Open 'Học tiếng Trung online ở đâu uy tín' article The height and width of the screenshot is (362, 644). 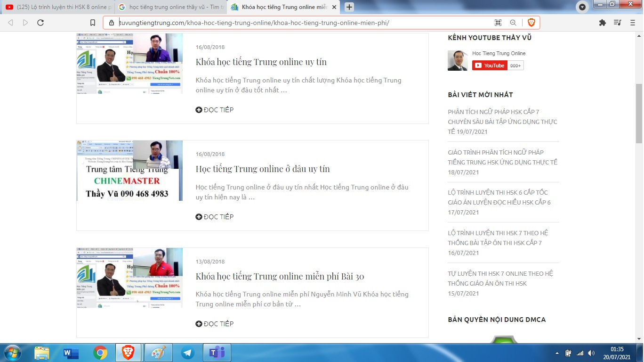click(263, 169)
